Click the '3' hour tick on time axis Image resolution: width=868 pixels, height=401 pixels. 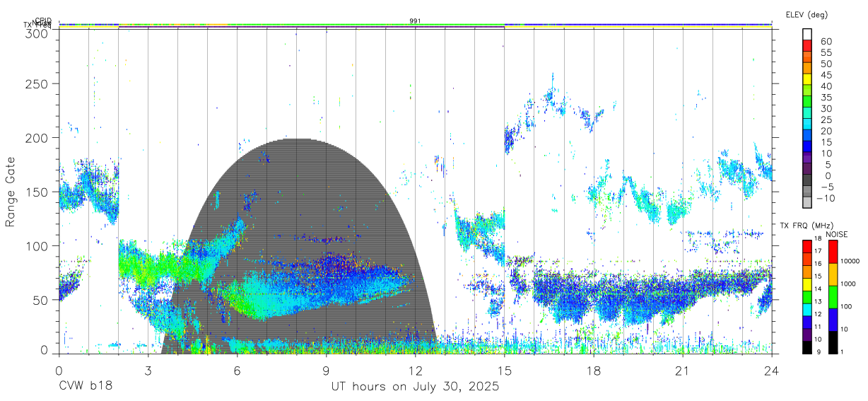[148, 370]
